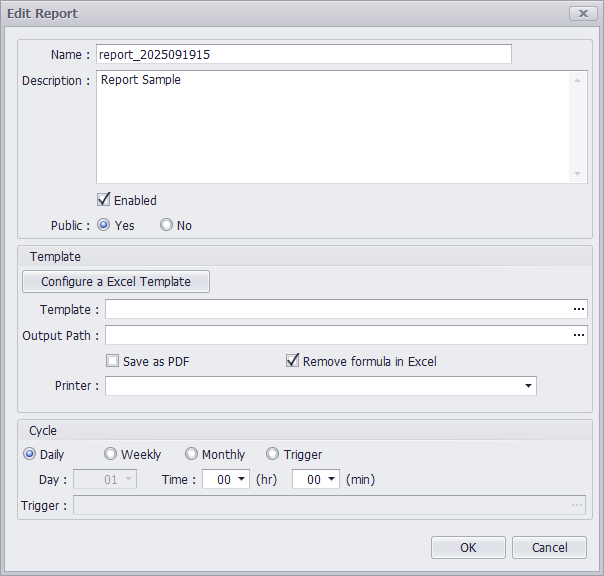Screen dimensions: 604x576
Task: Click the Template browse ellipsis button
Action: (x=578, y=310)
